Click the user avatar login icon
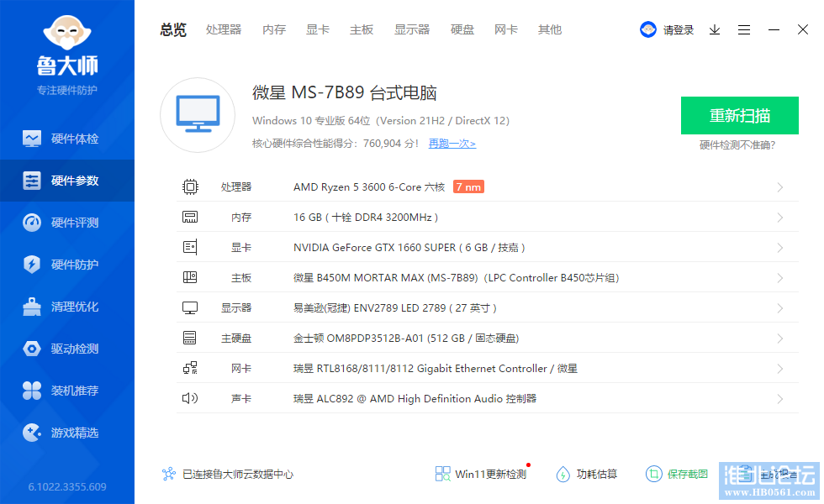 pyautogui.click(x=648, y=29)
